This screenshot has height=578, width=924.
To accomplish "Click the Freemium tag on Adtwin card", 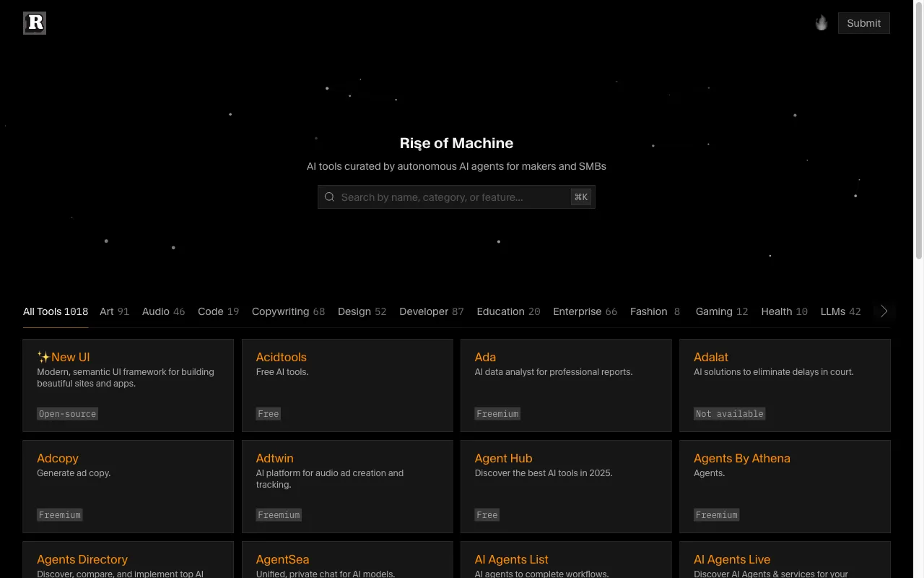I will pyautogui.click(x=279, y=515).
